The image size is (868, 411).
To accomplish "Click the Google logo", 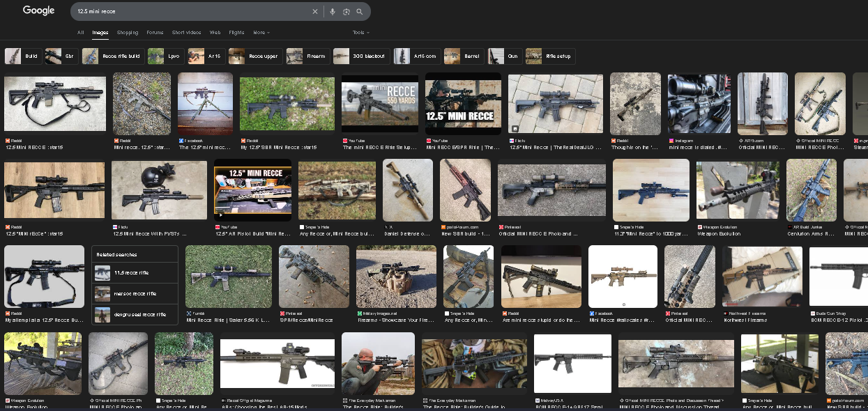I will (38, 11).
